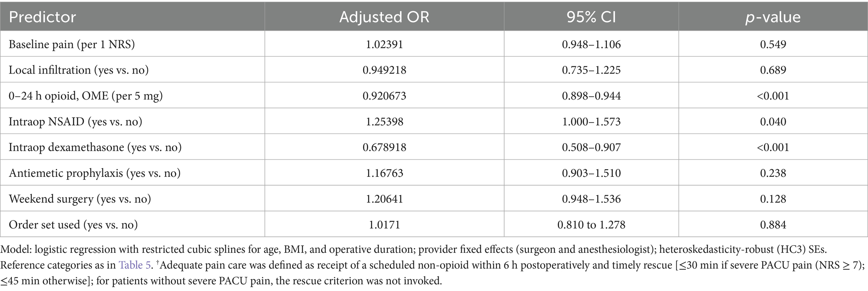Click the p-value 0.040 cell
This screenshot has height=291, width=868.
[x=773, y=122]
